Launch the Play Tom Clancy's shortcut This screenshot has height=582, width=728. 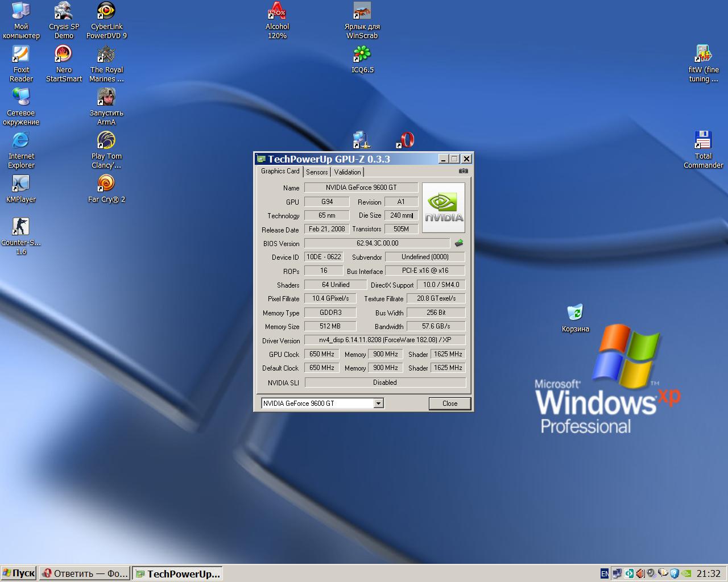coord(106,150)
